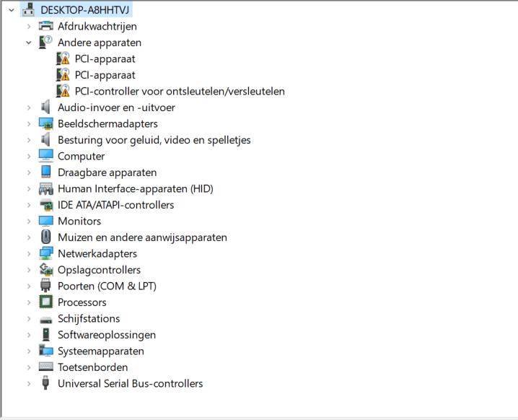Select the second PCI-apparaat entry
This screenshot has width=518, height=420.
point(105,75)
